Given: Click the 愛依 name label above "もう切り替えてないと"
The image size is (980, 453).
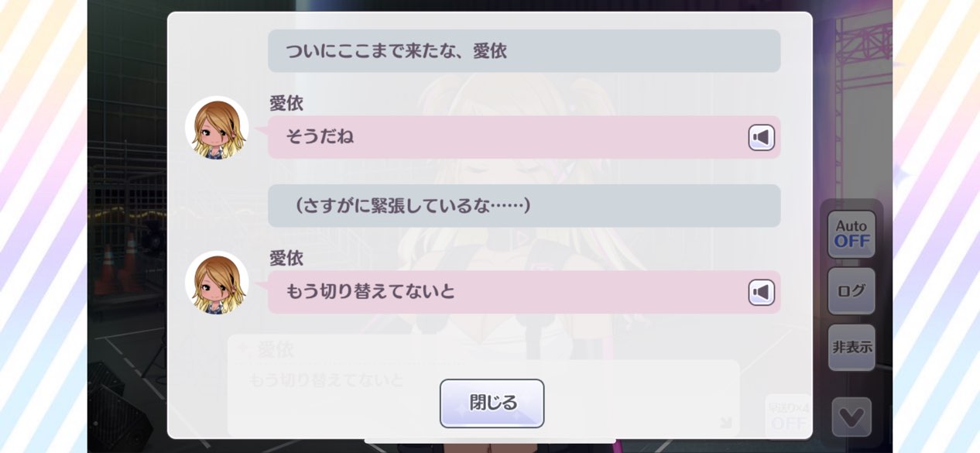Looking at the screenshot, I should [x=286, y=258].
